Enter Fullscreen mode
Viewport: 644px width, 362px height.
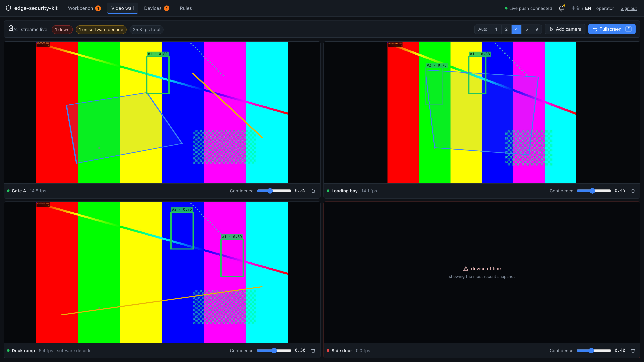612,29
